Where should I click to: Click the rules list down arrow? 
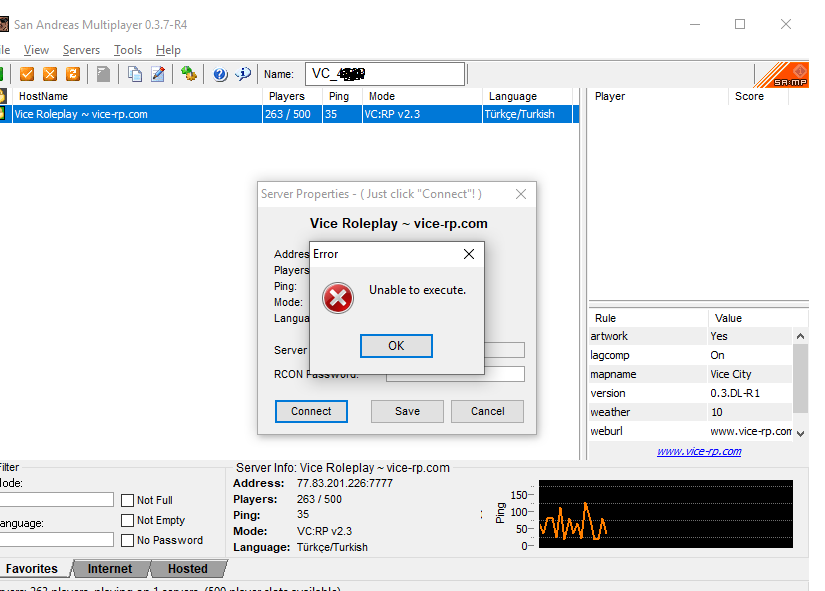800,434
